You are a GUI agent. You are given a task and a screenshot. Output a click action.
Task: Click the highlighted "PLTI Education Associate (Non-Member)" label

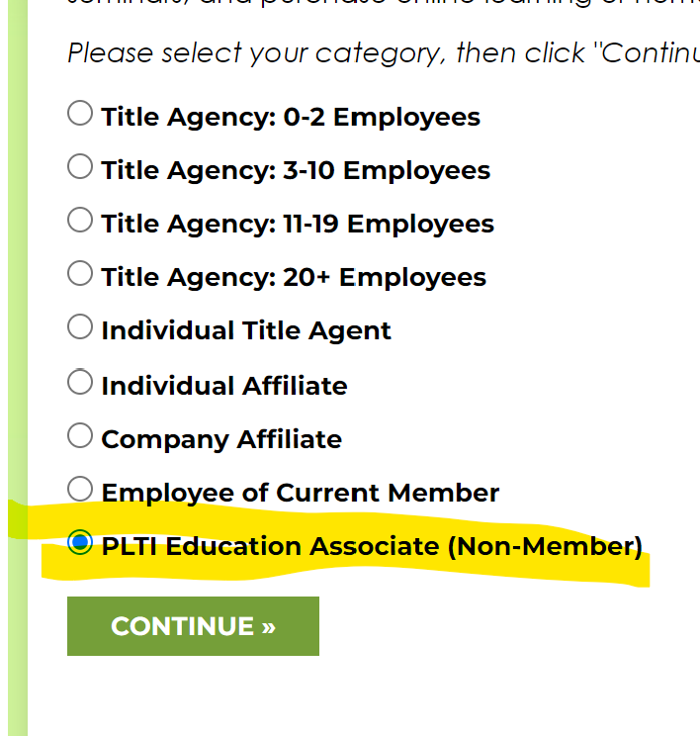click(372, 546)
